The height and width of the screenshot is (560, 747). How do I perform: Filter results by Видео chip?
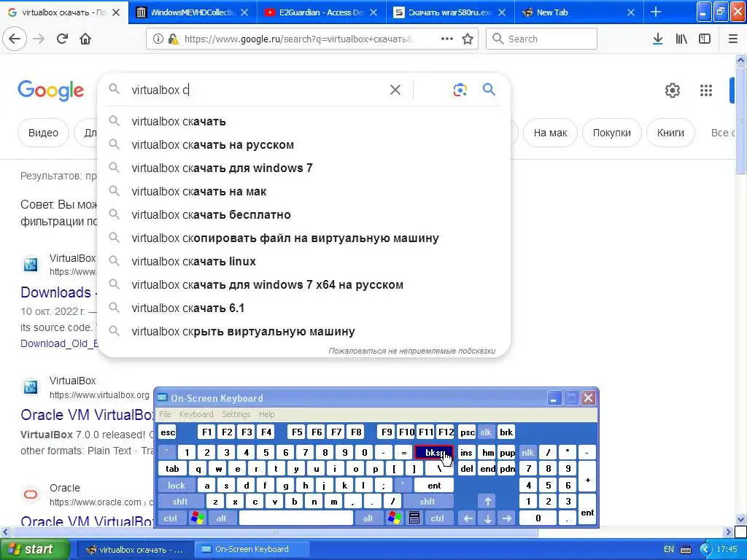coord(43,133)
